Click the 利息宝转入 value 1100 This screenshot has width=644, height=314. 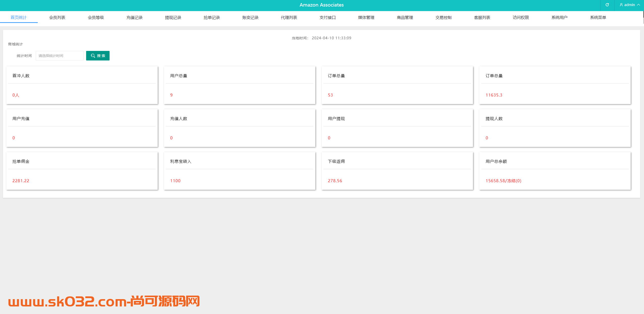[x=175, y=181]
